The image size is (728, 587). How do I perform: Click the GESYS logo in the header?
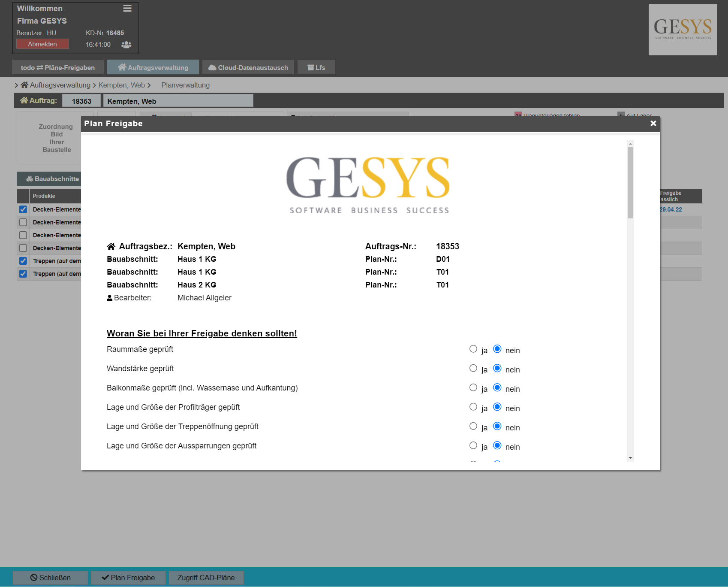683,30
